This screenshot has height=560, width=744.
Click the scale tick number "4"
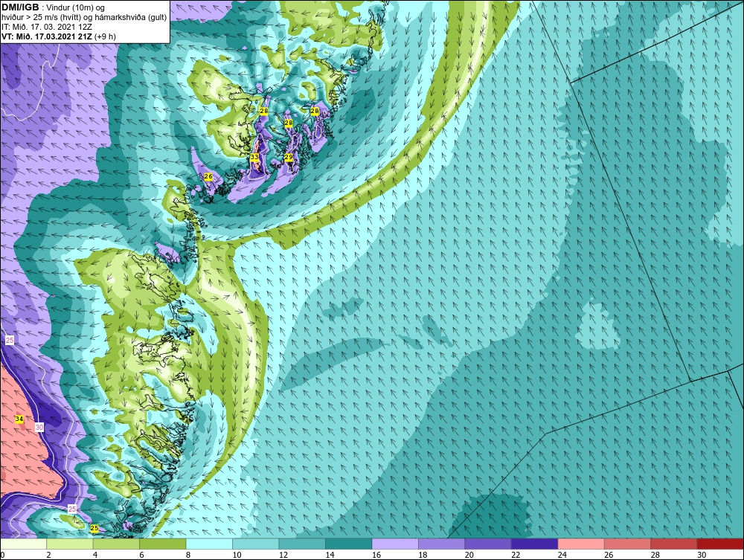(x=95, y=555)
